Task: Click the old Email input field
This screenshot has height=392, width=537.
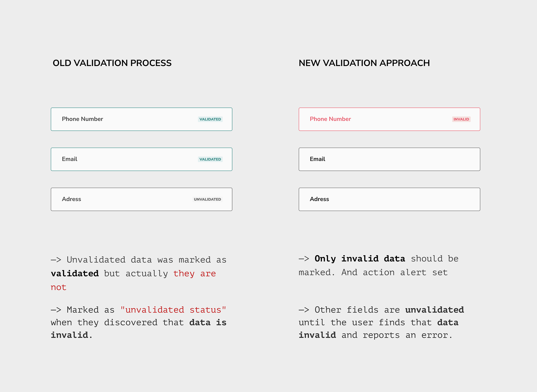Action: click(x=142, y=159)
